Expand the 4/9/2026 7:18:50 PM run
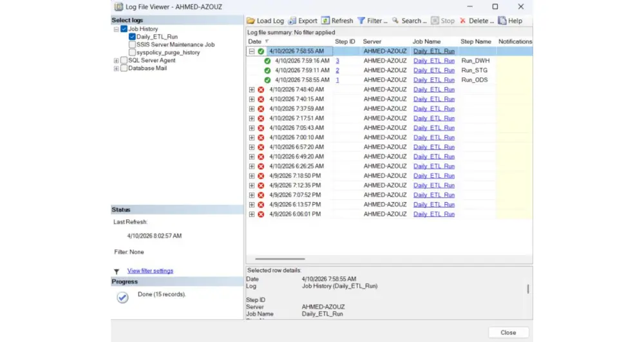The image size is (644, 342). click(x=252, y=176)
